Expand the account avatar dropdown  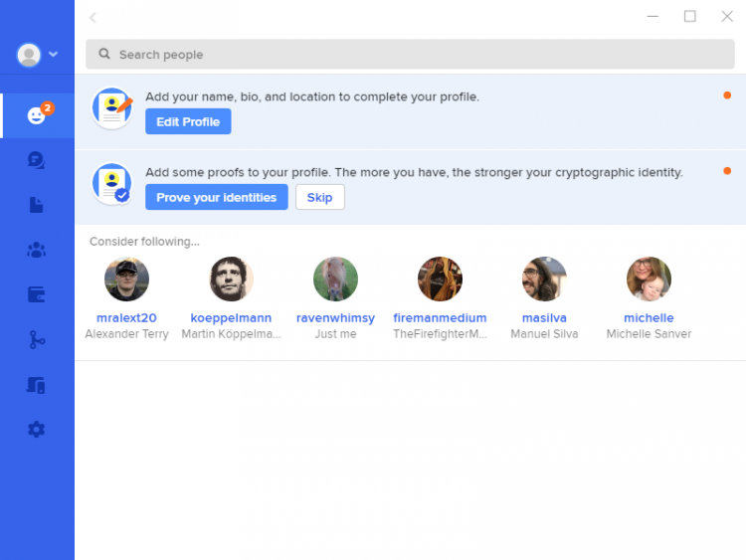37,55
